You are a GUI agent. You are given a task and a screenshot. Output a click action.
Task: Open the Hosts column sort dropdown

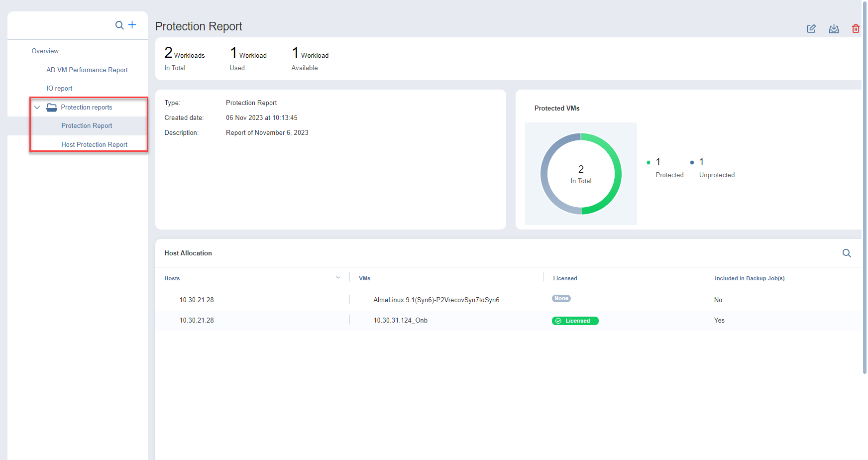click(338, 278)
